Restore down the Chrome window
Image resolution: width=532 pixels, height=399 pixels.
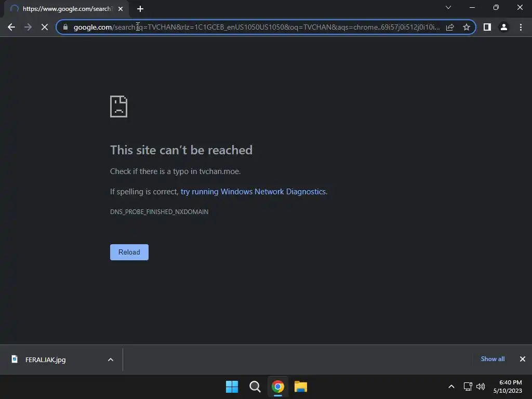pos(496,7)
